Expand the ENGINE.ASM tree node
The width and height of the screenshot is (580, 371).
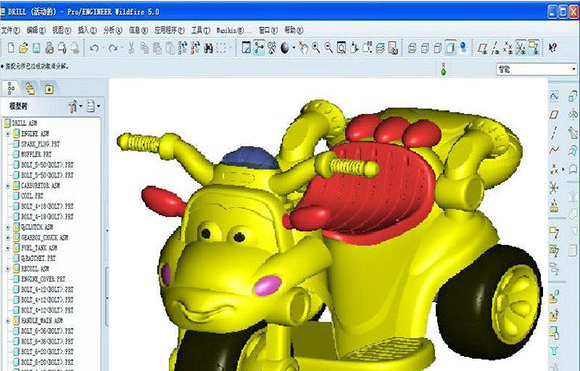(7, 134)
